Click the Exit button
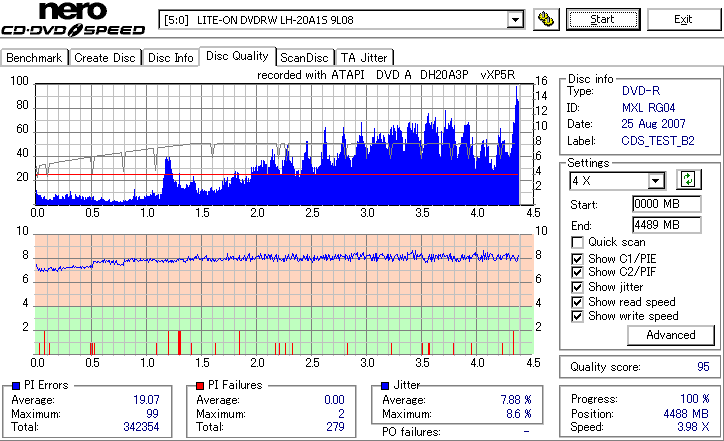Screen dimensions: 724x441 click(683, 19)
